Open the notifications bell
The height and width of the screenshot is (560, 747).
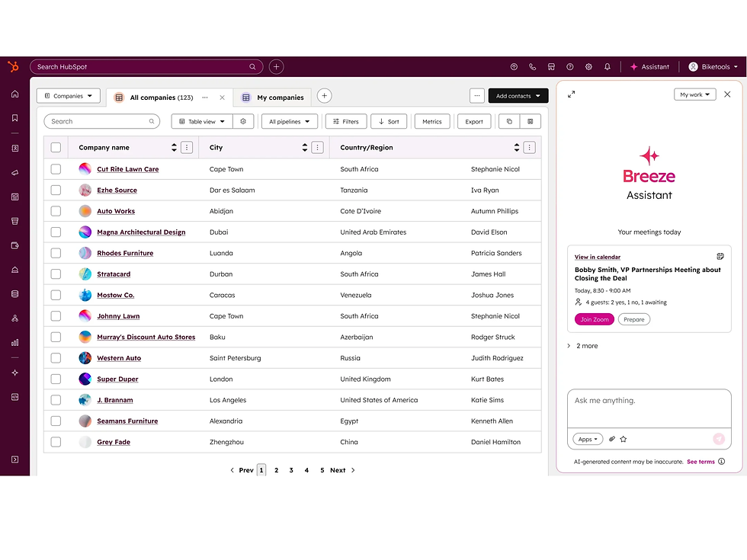(608, 67)
